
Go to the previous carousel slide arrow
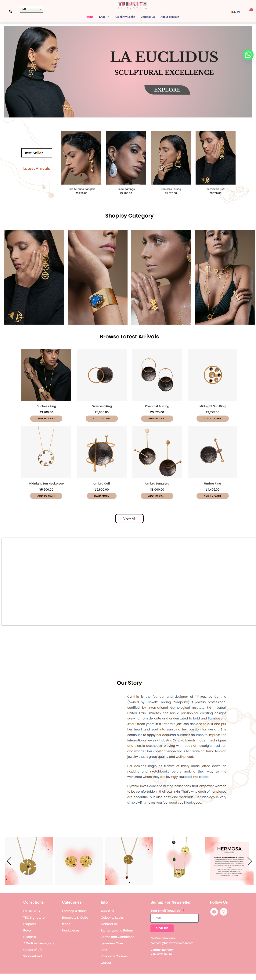point(9,861)
